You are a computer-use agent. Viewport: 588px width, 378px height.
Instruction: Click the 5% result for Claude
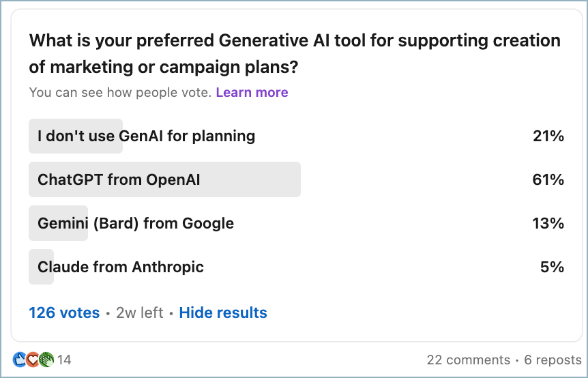[x=552, y=267]
